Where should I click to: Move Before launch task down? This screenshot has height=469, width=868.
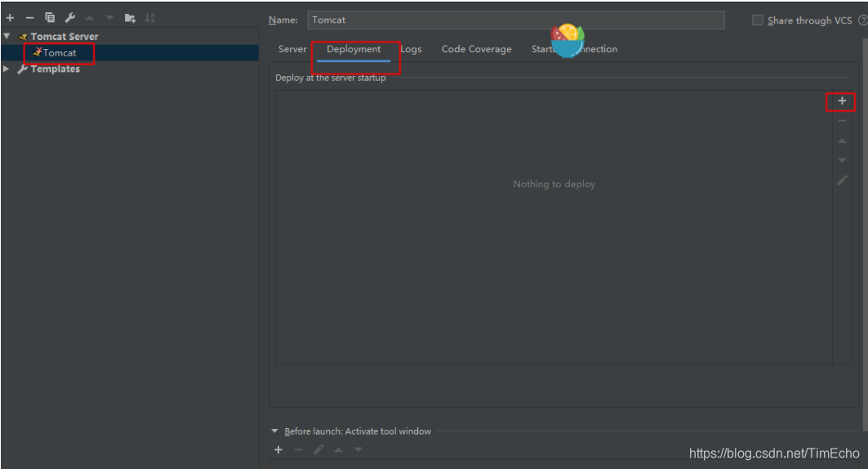[358, 449]
